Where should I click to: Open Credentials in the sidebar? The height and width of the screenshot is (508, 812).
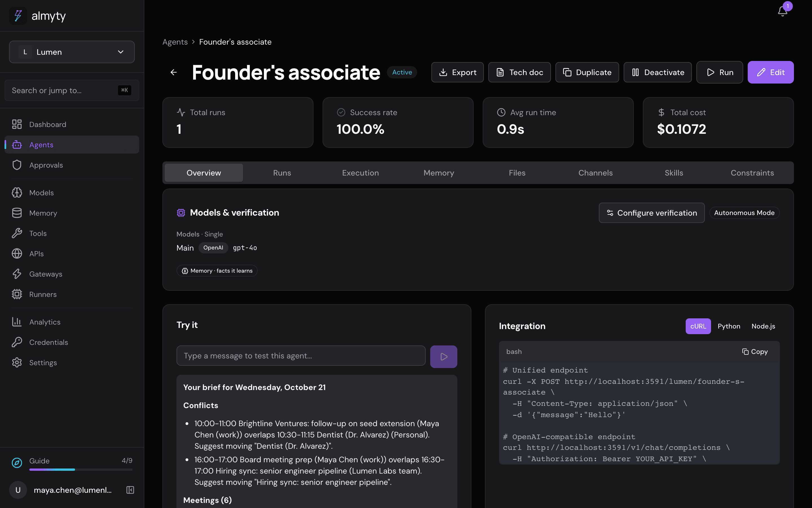coord(72,342)
